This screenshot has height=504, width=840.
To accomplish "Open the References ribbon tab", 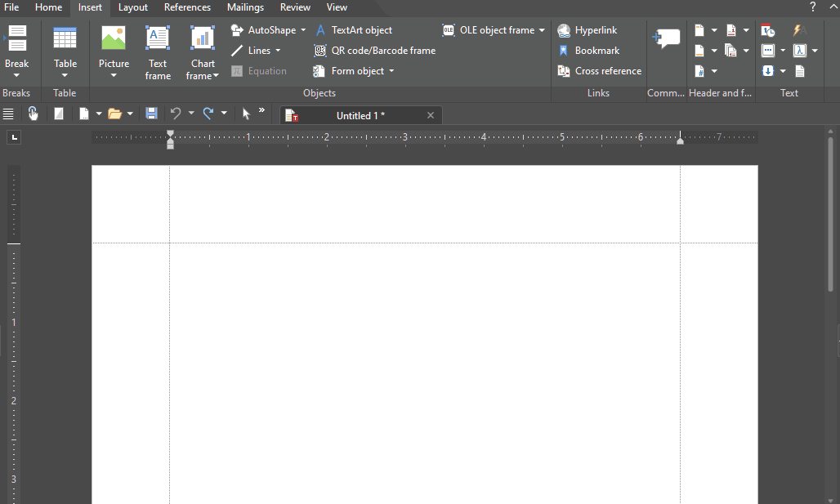I will coord(187,7).
